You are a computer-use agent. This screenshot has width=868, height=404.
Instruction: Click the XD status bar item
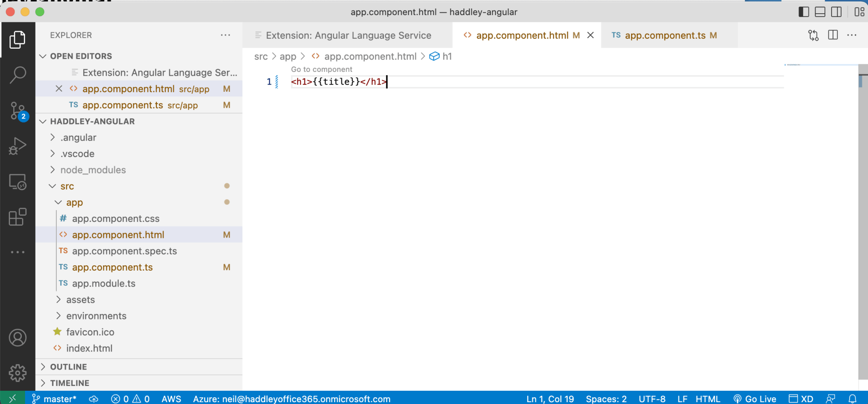pos(801,399)
